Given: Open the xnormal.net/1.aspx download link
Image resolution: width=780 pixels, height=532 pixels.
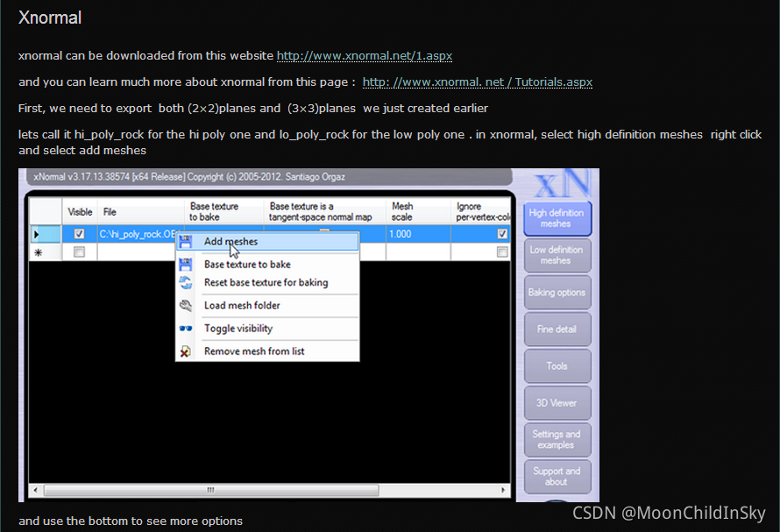Looking at the screenshot, I should 364,56.
